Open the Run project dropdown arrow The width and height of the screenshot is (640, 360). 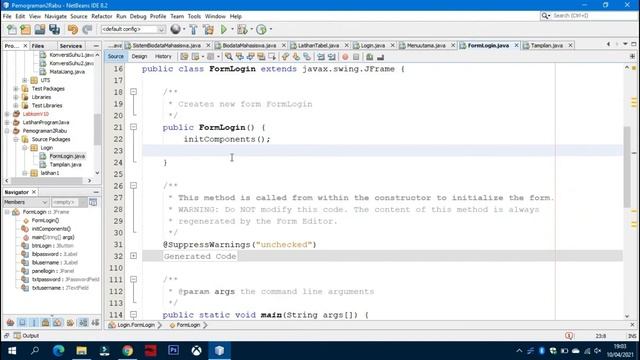point(232,29)
